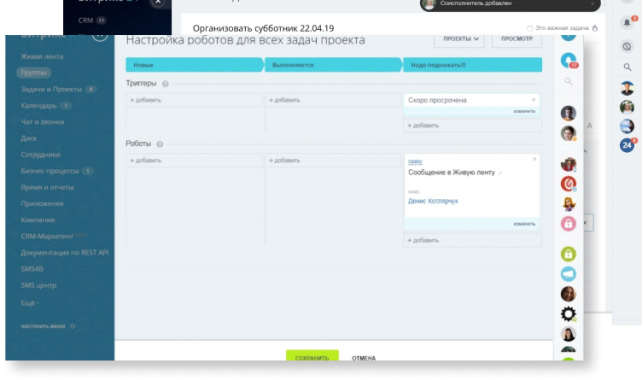Open CRM-Маркетинг in the sidebar
Screen dimensions: 642x381
(47, 236)
